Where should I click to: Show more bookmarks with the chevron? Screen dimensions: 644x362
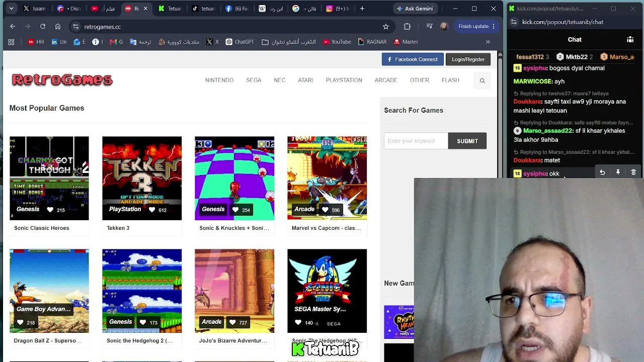(488, 42)
